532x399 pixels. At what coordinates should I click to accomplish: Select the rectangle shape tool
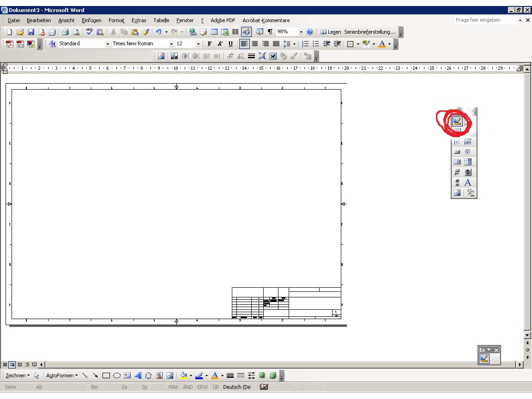pyautogui.click(x=106, y=375)
